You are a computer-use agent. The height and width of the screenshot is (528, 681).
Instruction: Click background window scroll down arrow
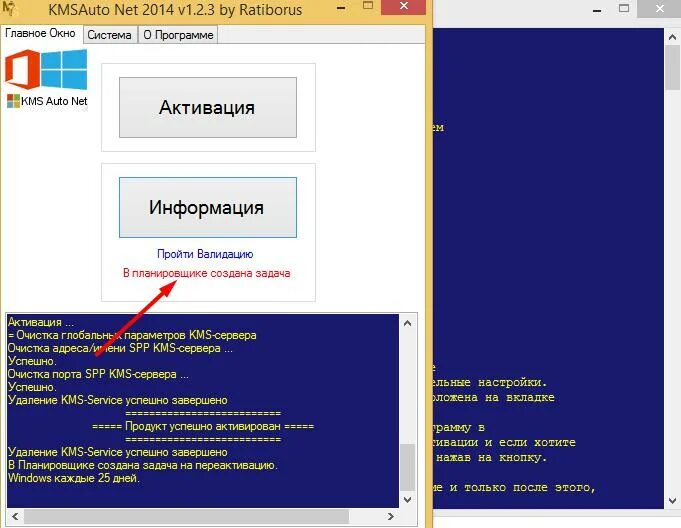[672, 501]
